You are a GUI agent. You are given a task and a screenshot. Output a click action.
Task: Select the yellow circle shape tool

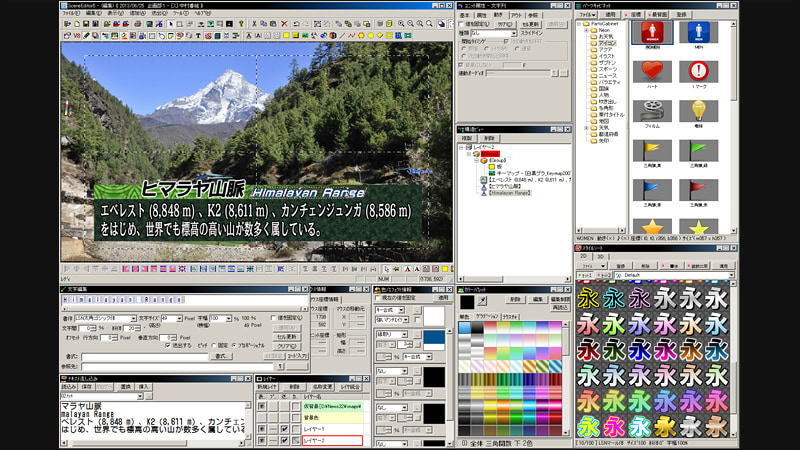(x=370, y=36)
